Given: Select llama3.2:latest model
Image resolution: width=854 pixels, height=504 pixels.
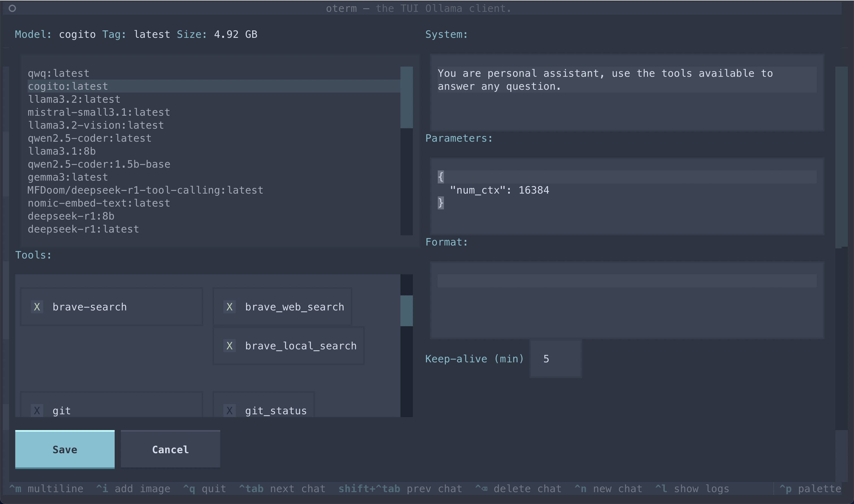Looking at the screenshot, I should [74, 99].
